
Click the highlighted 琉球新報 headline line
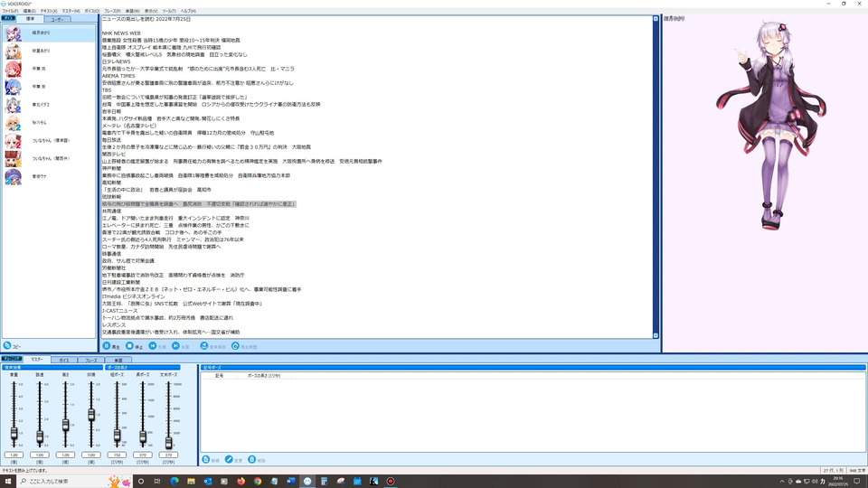(x=199, y=204)
